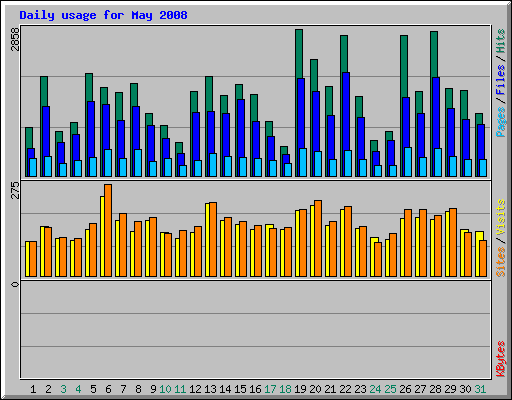Screen dimensions: 512x400
Task: Select day 13 on the x-axis
Action: pyautogui.click(x=210, y=389)
